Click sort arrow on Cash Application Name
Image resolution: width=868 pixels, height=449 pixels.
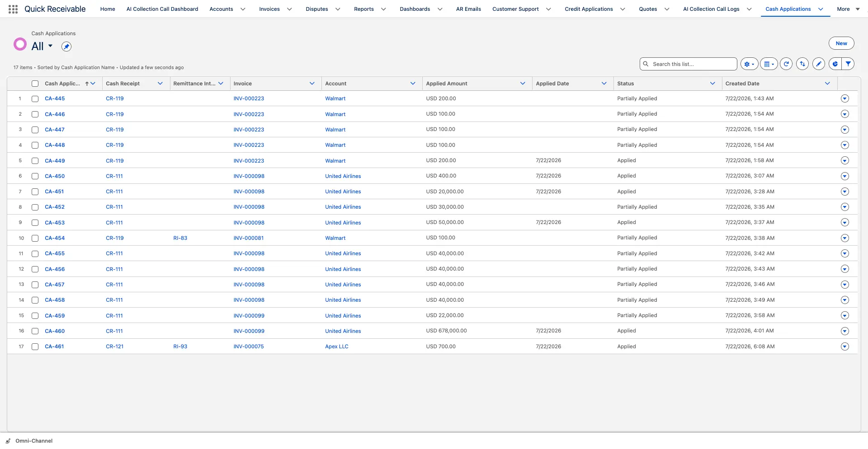click(87, 84)
